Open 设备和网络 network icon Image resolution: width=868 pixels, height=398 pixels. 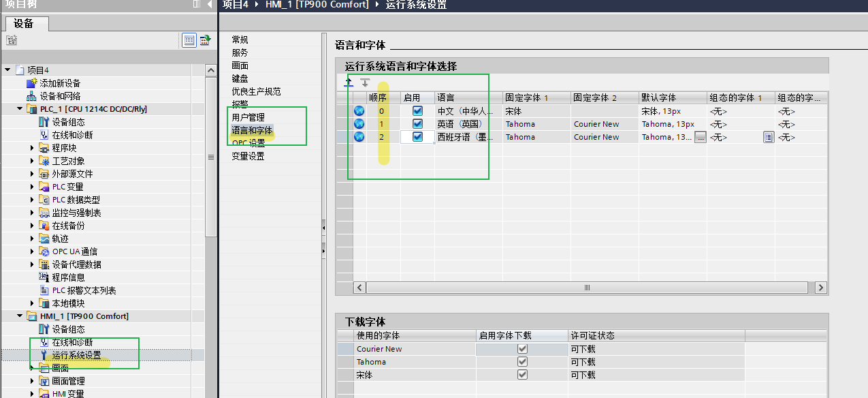coord(31,96)
